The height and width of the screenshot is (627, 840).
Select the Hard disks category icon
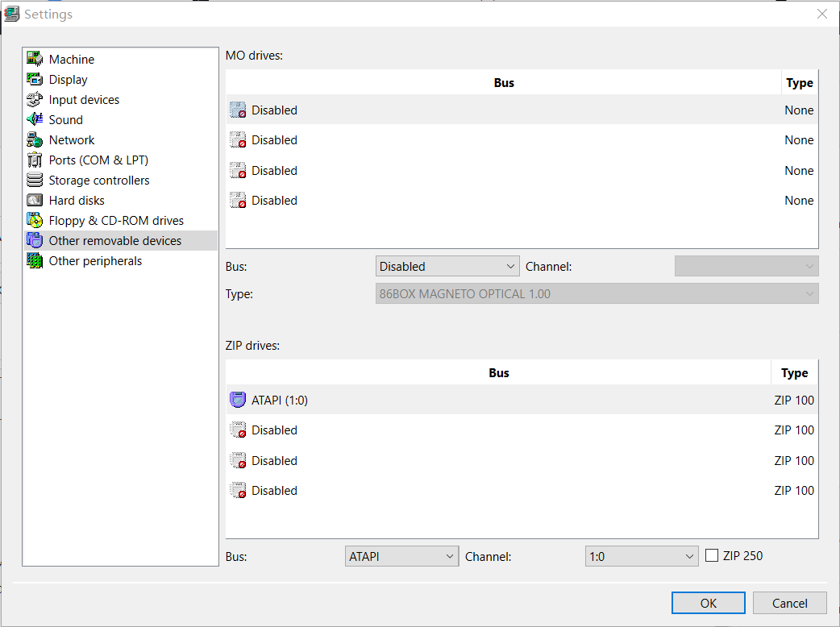[x=35, y=200]
